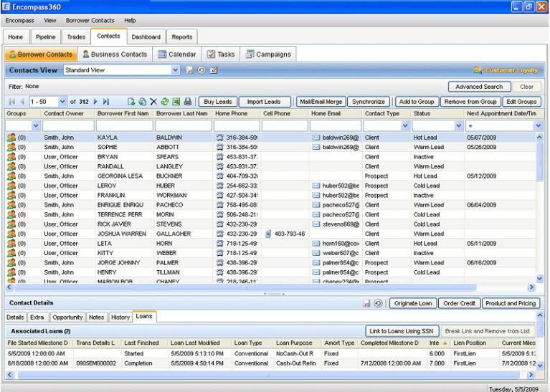The height and width of the screenshot is (392, 550).
Task: Click the Mail/Email Merge button
Action: point(321,102)
